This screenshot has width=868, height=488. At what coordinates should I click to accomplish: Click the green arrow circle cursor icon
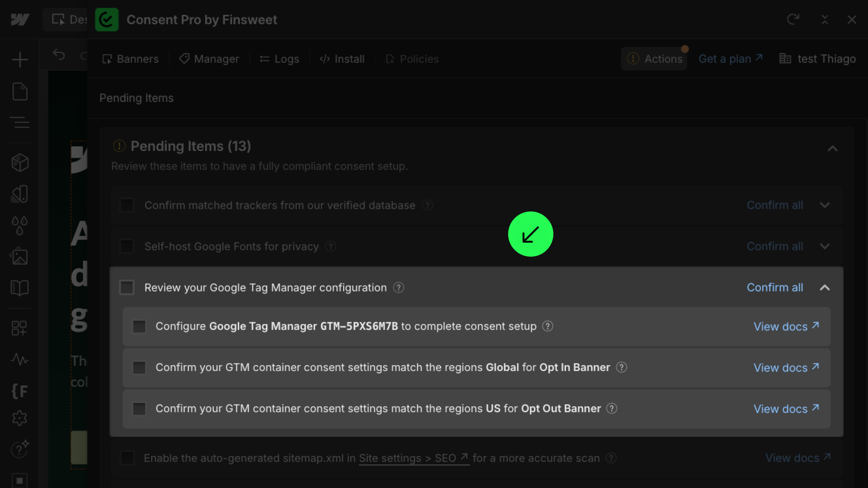pos(530,234)
